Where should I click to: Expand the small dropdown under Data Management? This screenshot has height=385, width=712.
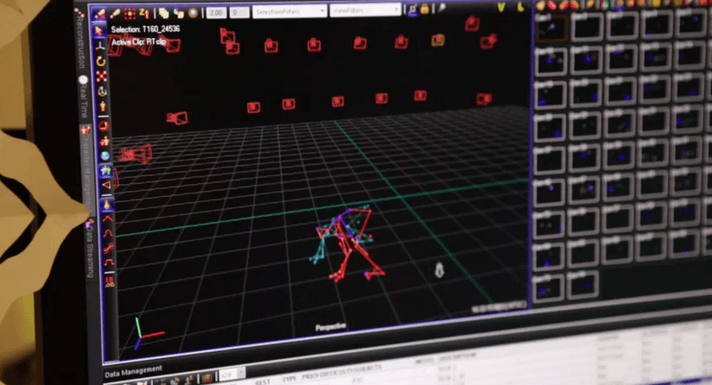tap(232, 375)
